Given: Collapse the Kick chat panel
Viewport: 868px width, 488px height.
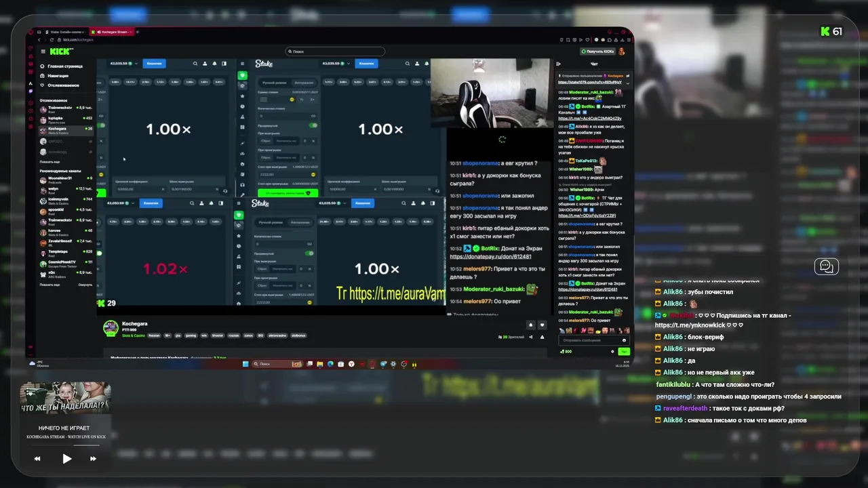Looking at the screenshot, I should 558,64.
